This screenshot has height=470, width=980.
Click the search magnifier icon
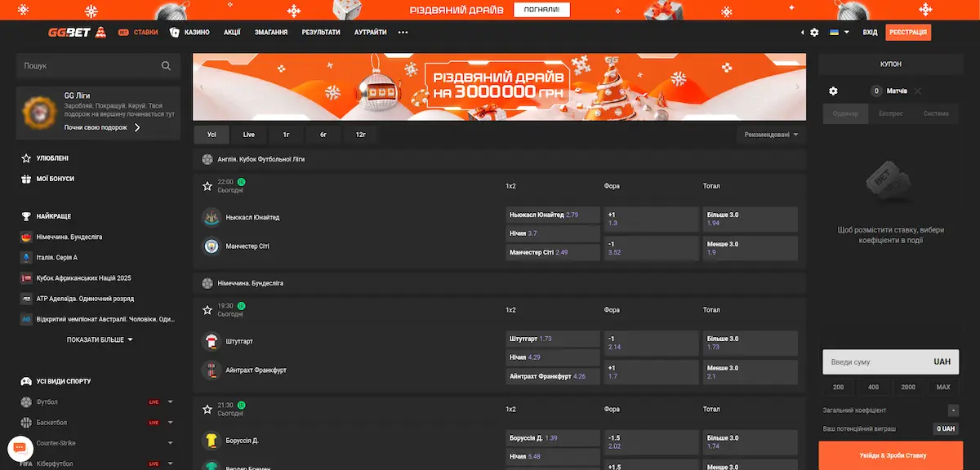pyautogui.click(x=167, y=66)
